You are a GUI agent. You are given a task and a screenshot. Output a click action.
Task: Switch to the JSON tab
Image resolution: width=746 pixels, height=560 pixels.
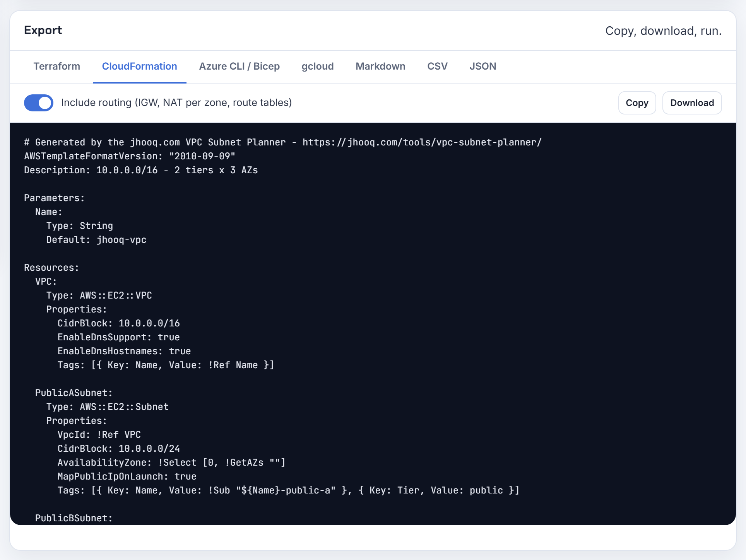[483, 66]
